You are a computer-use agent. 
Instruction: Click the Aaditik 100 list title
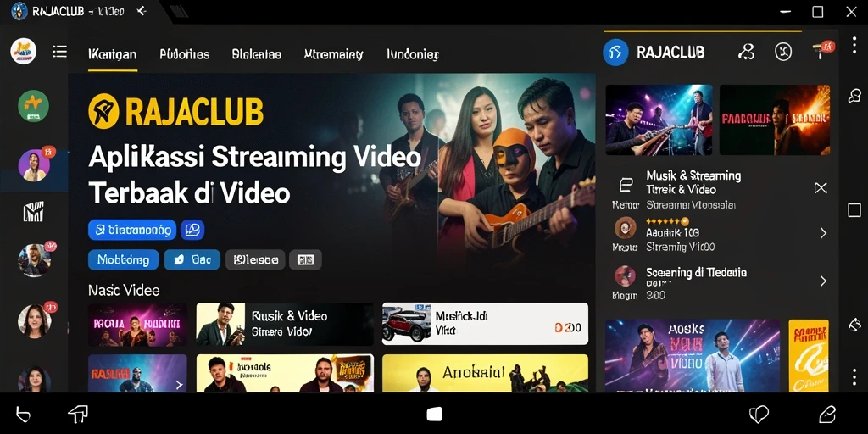672,233
